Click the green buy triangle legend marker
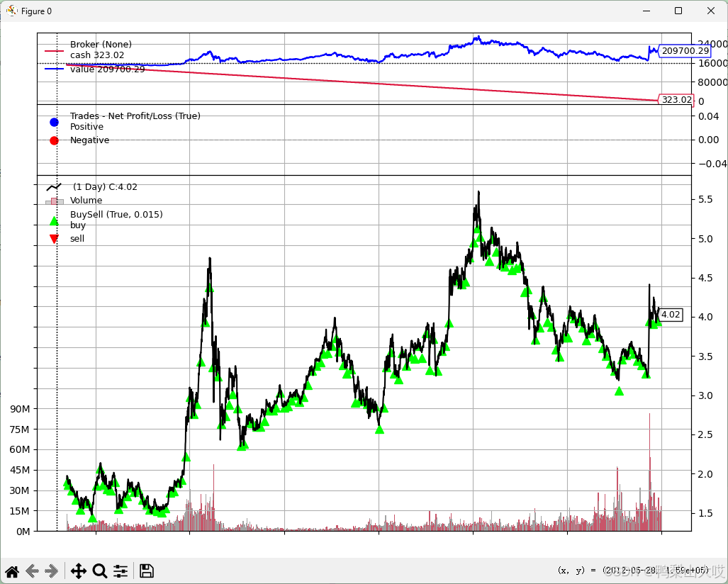Image resolution: width=728 pixels, height=584 pixels. [54, 221]
